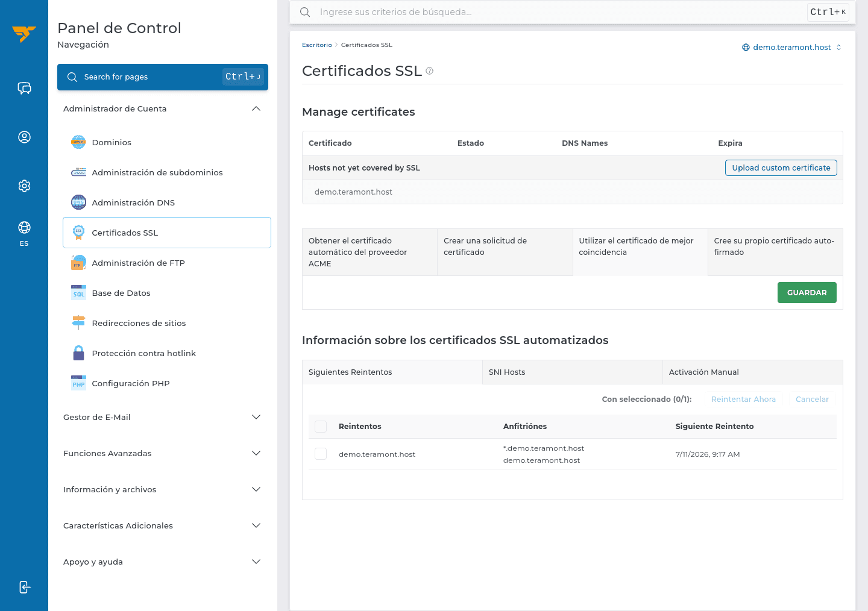This screenshot has height=611, width=868.
Task: Open the settings gear icon in sidebar
Action: [x=24, y=186]
